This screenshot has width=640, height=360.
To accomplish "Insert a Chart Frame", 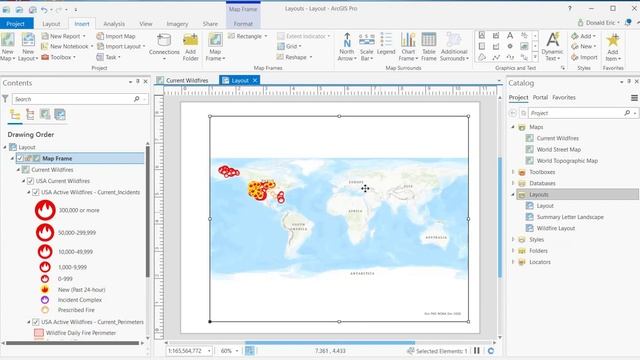I will 408,47.
